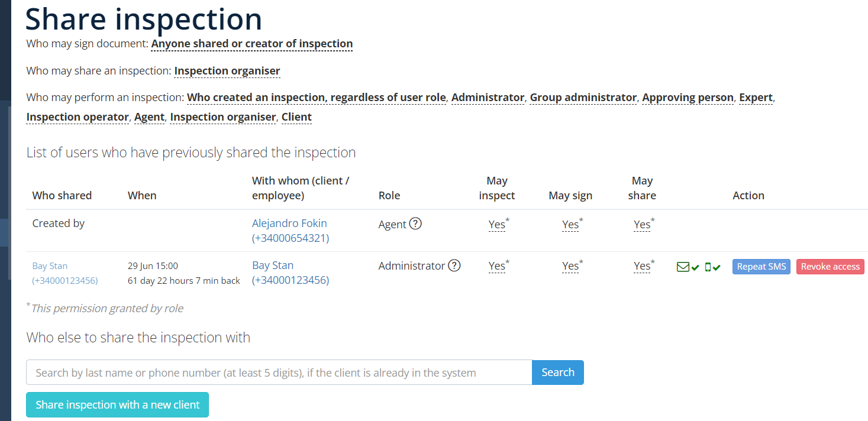Click help icon next to Administrator role
This screenshot has width=868, height=421.
[x=454, y=266]
